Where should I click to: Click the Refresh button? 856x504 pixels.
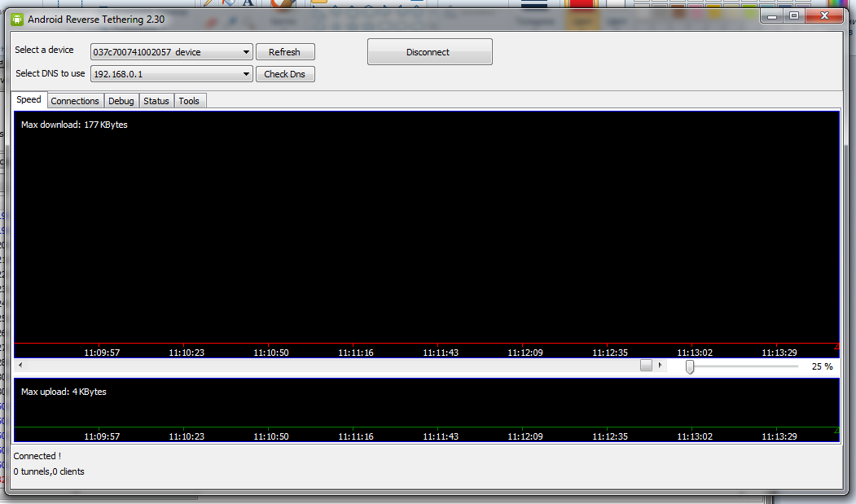click(x=285, y=52)
